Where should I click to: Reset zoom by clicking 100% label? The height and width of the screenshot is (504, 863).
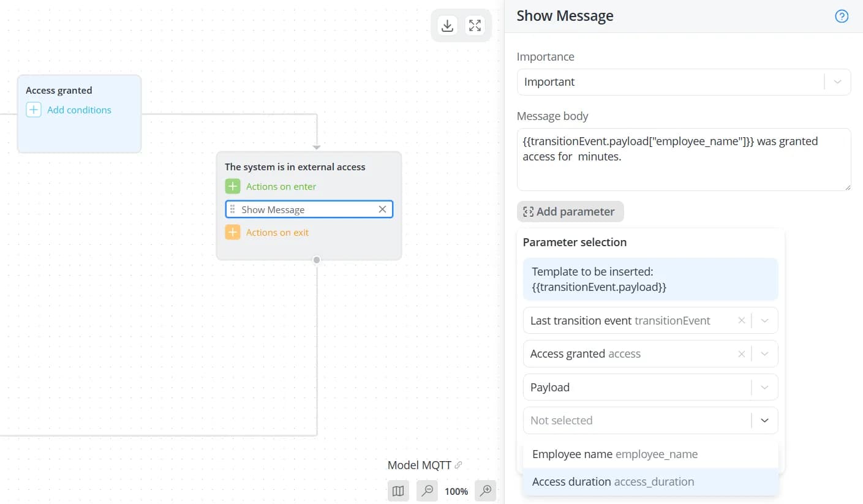(x=456, y=491)
